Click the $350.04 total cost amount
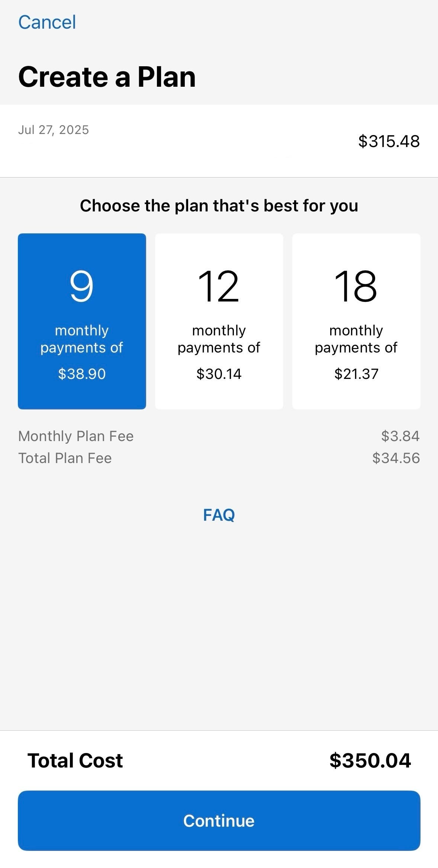 [370, 760]
